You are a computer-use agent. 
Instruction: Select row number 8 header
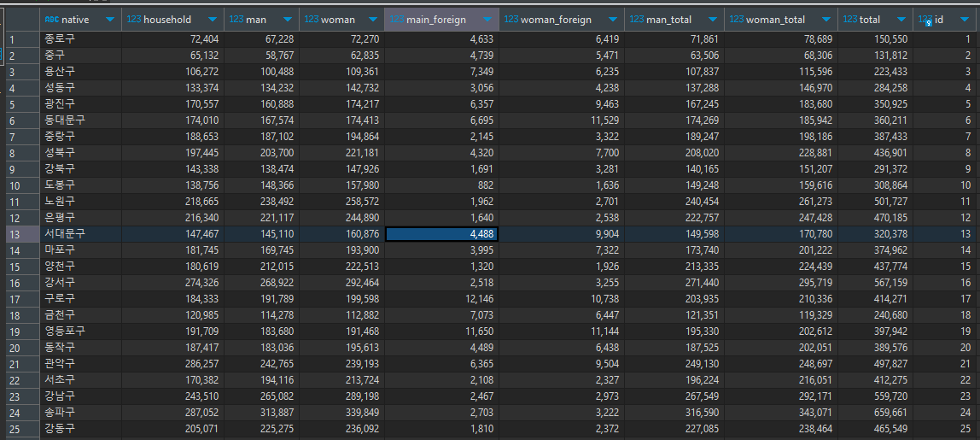point(22,152)
